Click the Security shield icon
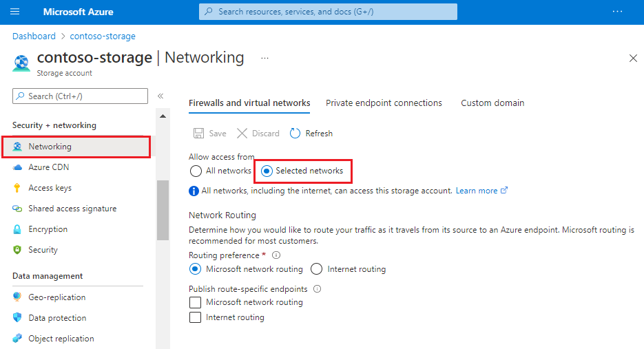Image resolution: width=644 pixels, height=349 pixels. coord(17,250)
